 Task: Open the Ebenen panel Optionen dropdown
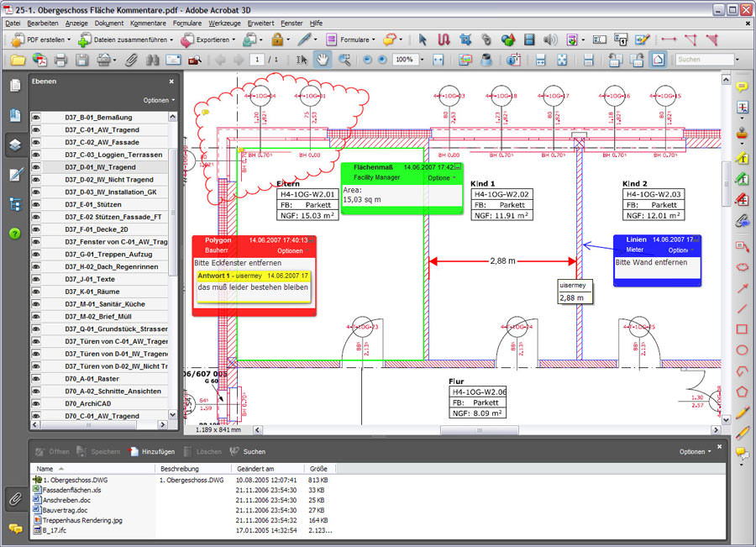coord(159,100)
